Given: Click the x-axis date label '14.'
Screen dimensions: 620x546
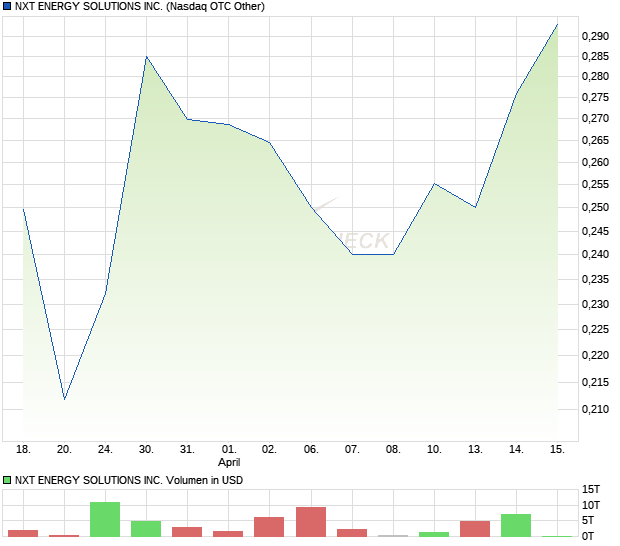Looking at the screenshot, I should [x=516, y=450].
